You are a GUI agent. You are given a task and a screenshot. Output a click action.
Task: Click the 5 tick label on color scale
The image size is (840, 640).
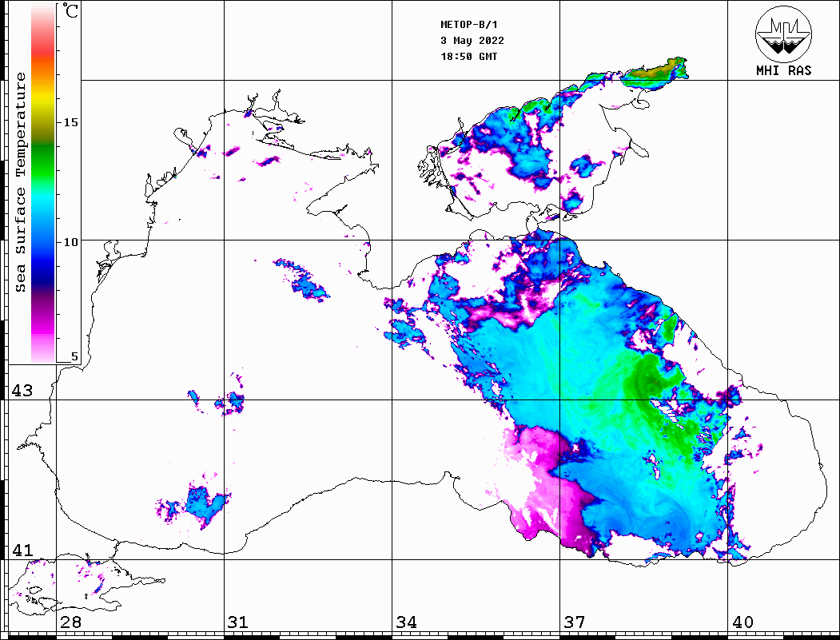(74, 357)
